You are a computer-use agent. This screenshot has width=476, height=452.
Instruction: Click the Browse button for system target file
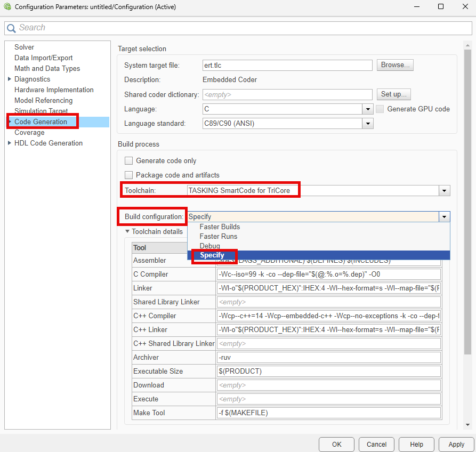pyautogui.click(x=394, y=64)
